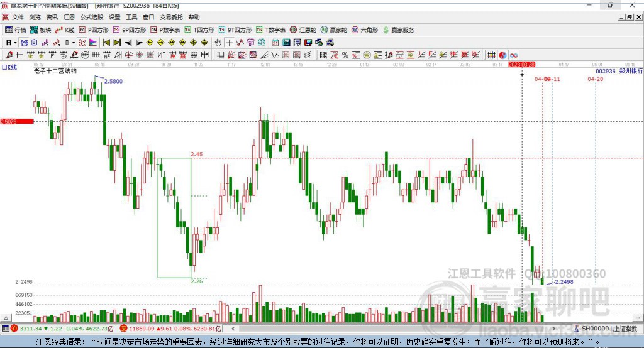Click the 沪 index 3311.34 status entry
Viewport: 644px width, 348px height.
click(62, 329)
